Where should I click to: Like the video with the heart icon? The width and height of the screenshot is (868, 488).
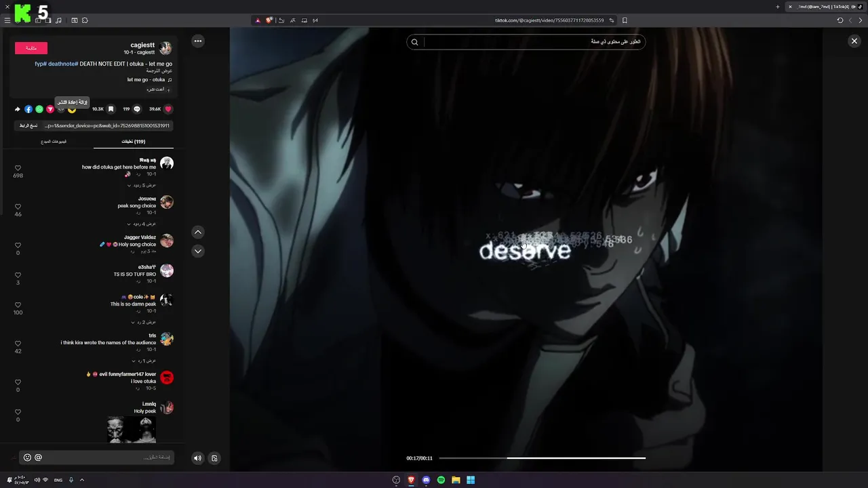pyautogui.click(x=168, y=109)
